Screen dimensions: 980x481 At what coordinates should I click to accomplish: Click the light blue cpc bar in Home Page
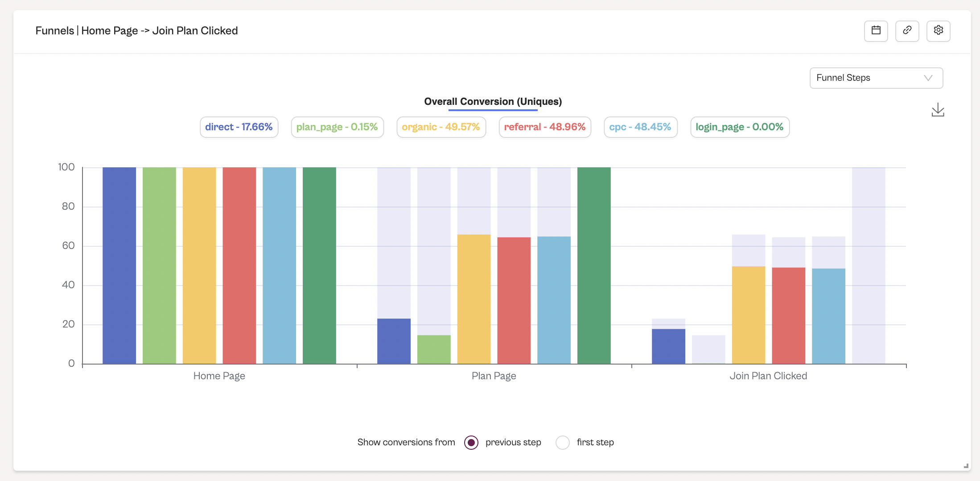coord(279,265)
